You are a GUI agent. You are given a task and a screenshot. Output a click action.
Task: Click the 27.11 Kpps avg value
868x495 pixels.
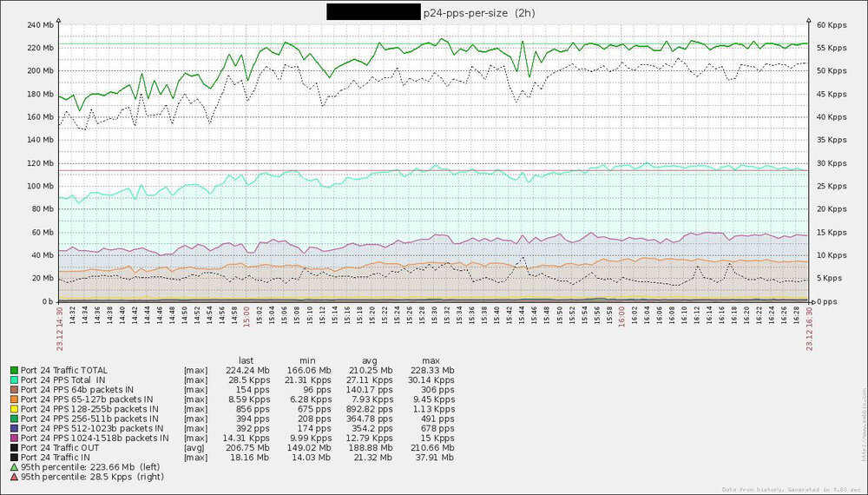click(370, 380)
